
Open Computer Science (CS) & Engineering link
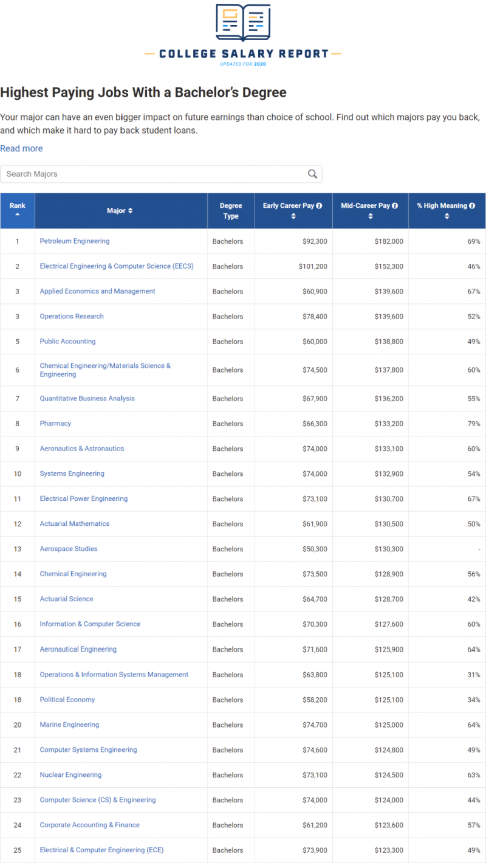[x=98, y=800]
